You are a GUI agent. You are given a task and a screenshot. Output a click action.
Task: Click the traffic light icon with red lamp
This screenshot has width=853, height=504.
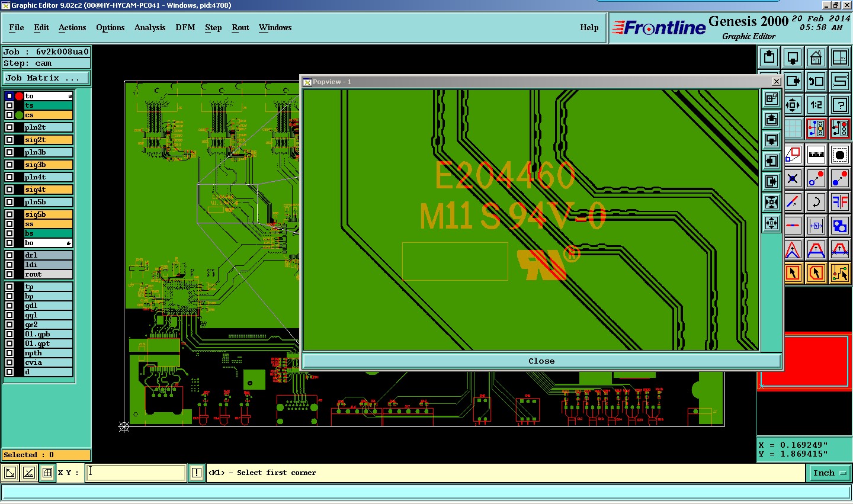coord(840,129)
